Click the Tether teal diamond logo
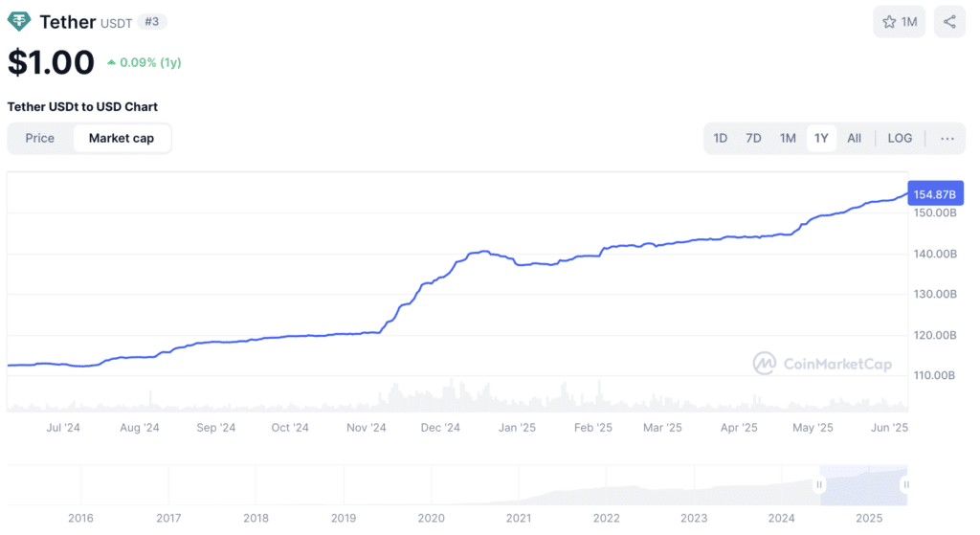 [x=19, y=21]
